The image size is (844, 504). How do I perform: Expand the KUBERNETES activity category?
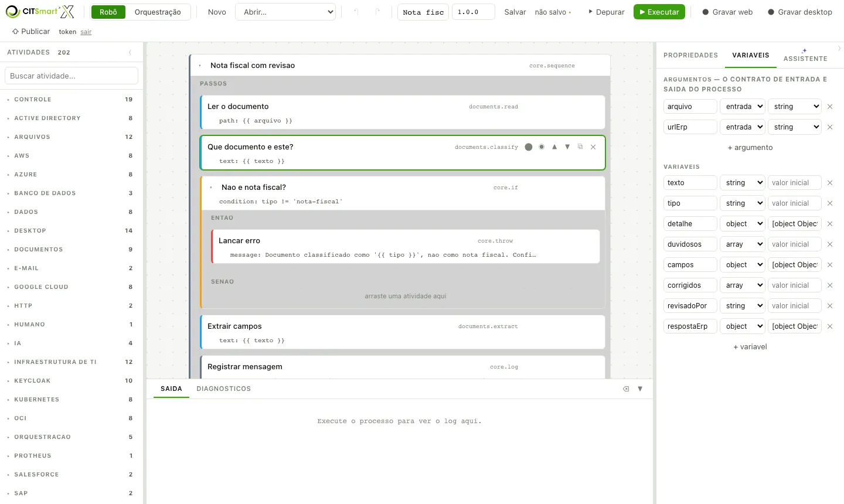70,400
